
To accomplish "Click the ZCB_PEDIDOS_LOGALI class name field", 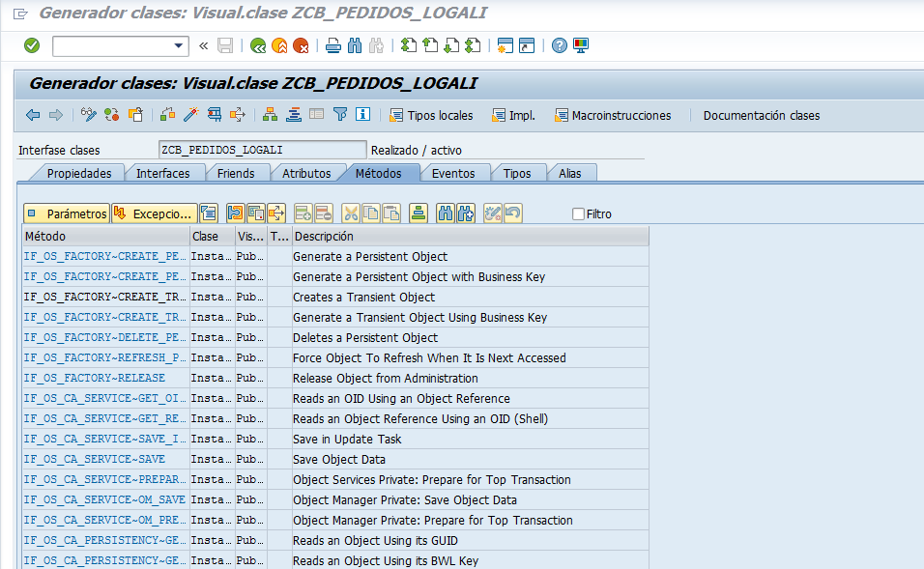I will point(262,150).
